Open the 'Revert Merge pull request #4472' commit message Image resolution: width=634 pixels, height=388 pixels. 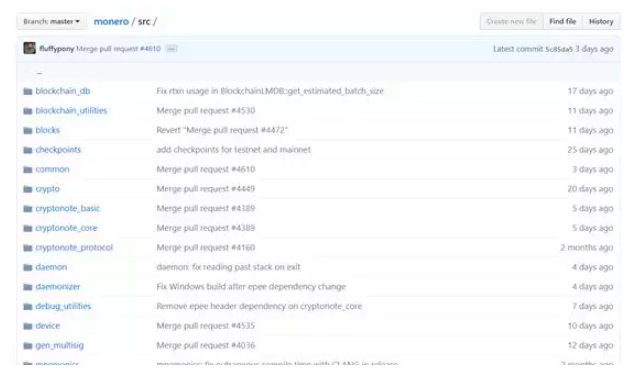[222, 130]
